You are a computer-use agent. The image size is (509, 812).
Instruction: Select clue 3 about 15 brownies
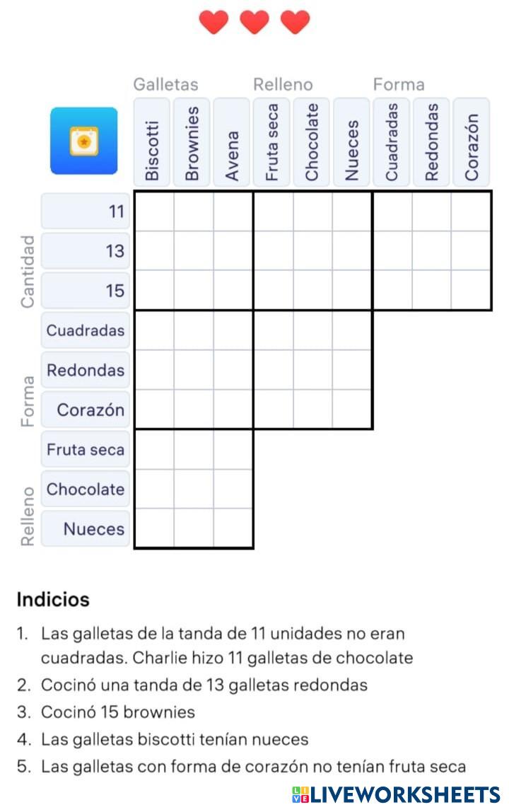coord(117,712)
